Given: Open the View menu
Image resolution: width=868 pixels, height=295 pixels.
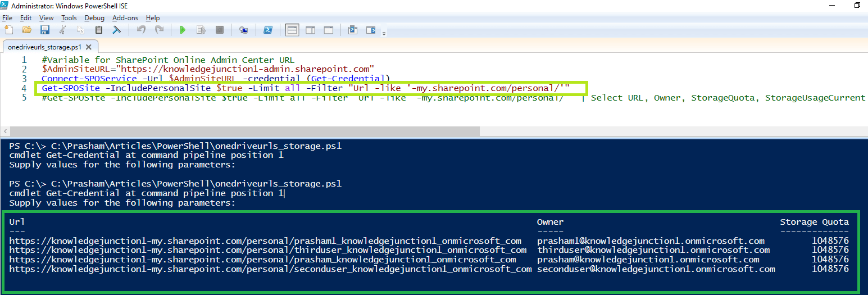Looking at the screenshot, I should [x=47, y=18].
